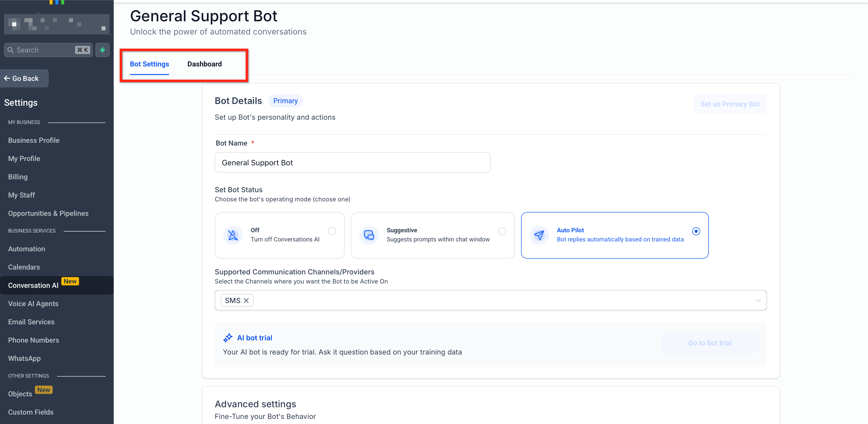Open Opportunities & Pipelines settings
Screen dimensions: 868x424
(x=48, y=214)
